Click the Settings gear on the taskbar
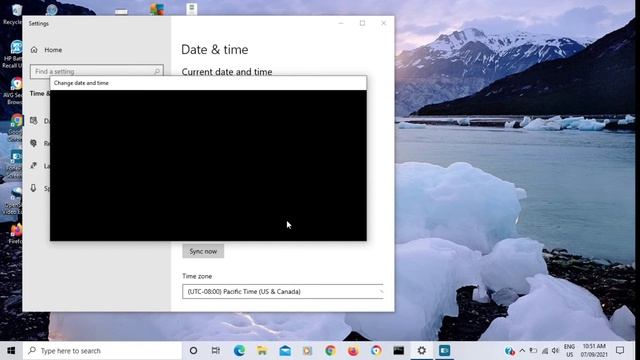This screenshot has width=640, height=360. tap(422, 351)
